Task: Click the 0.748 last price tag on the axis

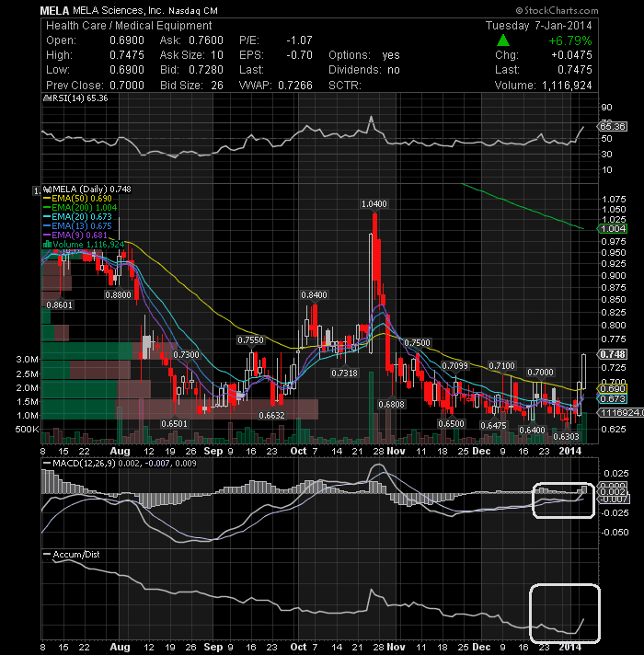Action: coord(613,354)
